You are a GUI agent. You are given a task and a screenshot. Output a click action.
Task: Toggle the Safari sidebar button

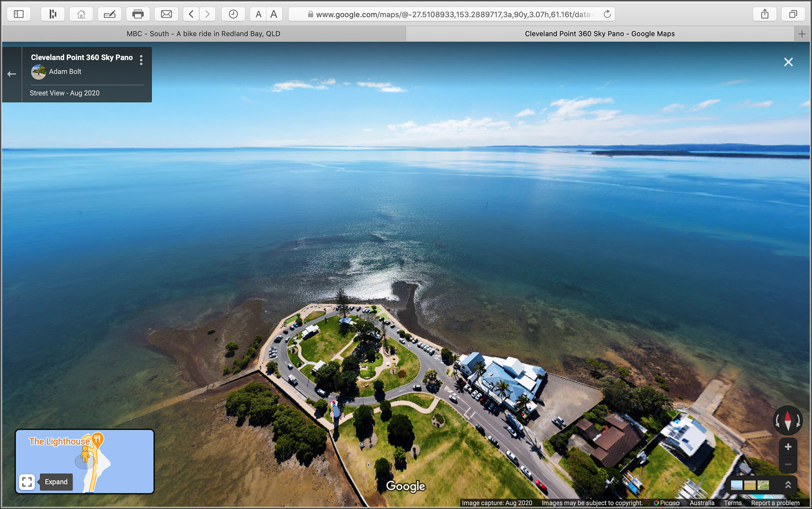(19, 14)
